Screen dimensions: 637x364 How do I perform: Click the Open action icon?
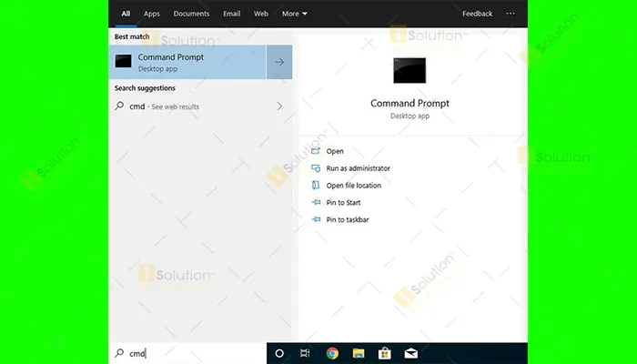[316, 151]
